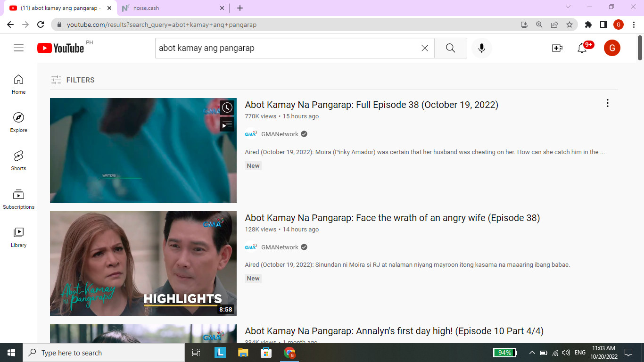Image resolution: width=644 pixels, height=362 pixels.
Task: Toggle the Chrome side panel
Action: (x=603, y=25)
